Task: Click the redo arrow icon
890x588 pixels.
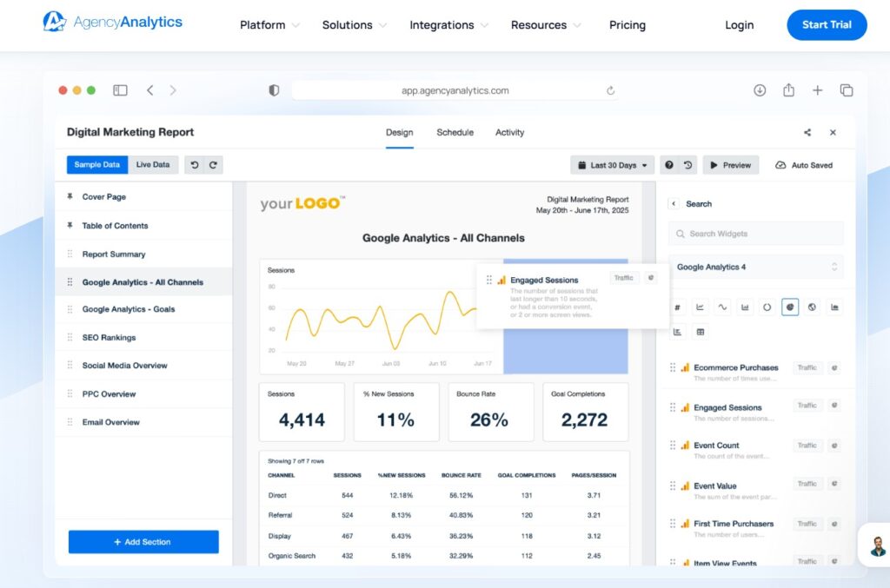Action: 213,165
